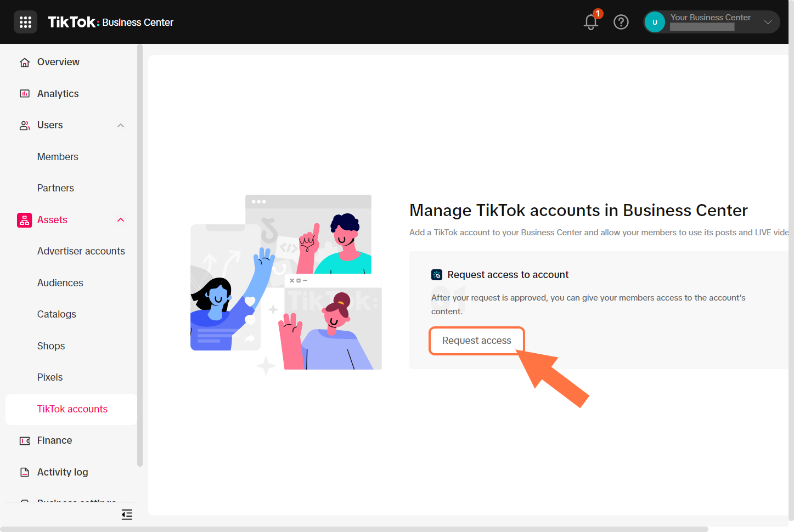This screenshot has width=794, height=532.
Task: Collapse the sidebar using the bottom icon
Action: tap(127, 514)
